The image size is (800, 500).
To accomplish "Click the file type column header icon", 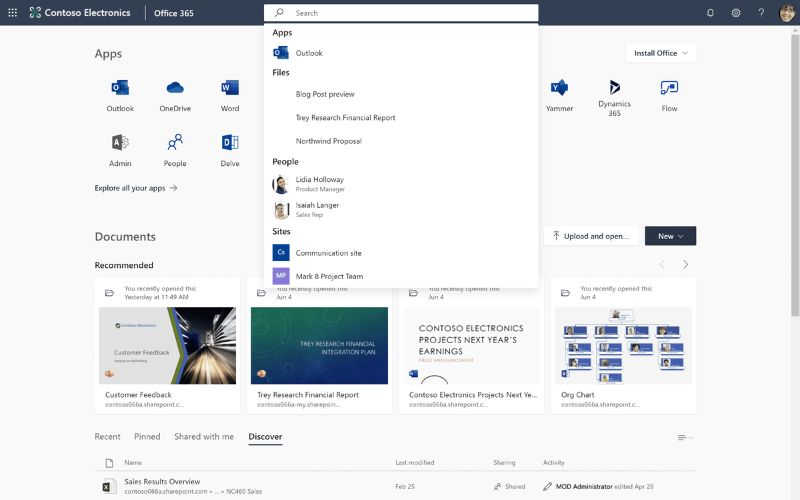I will [109, 463].
